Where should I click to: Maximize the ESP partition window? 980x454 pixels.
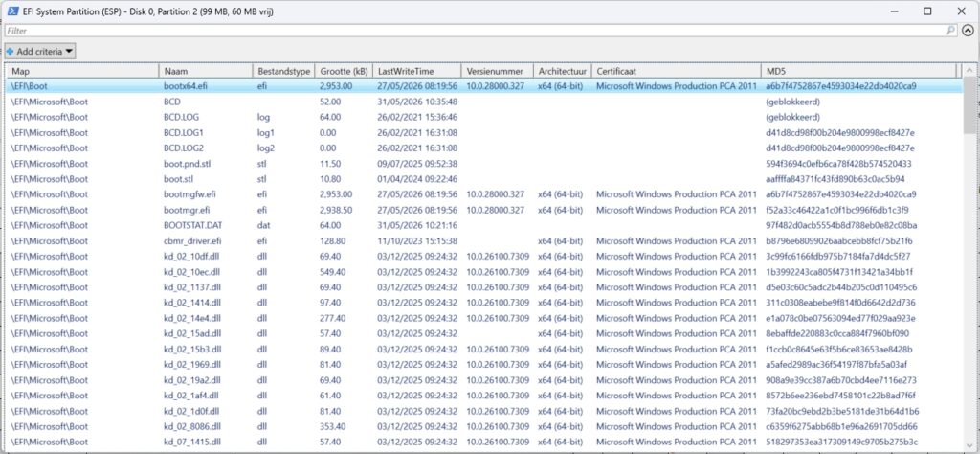point(927,11)
